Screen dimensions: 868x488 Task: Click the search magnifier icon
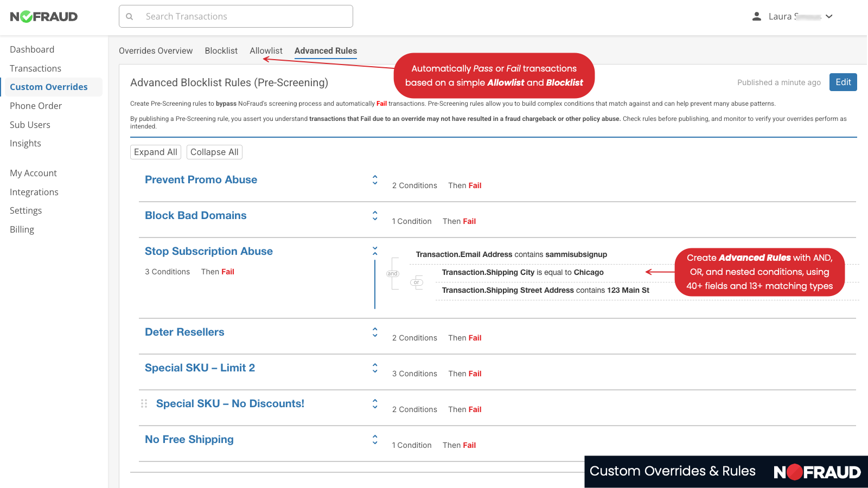130,17
